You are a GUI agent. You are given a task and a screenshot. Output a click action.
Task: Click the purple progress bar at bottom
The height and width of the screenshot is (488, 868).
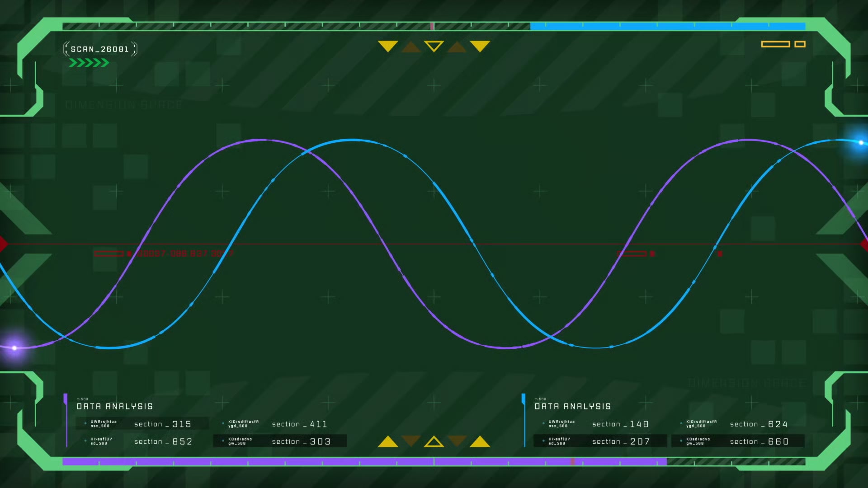(364, 462)
